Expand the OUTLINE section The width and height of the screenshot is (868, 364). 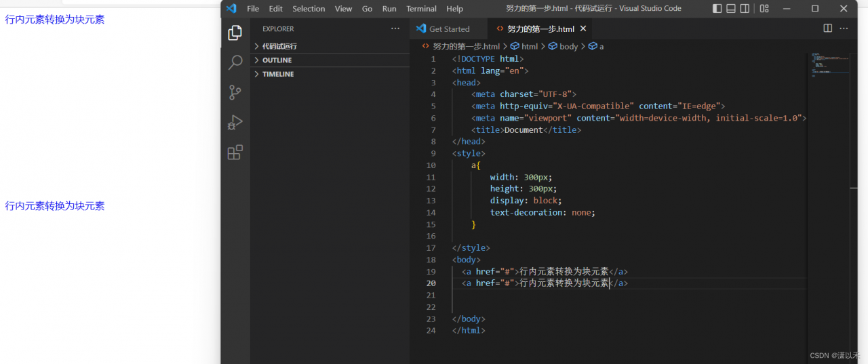(277, 60)
